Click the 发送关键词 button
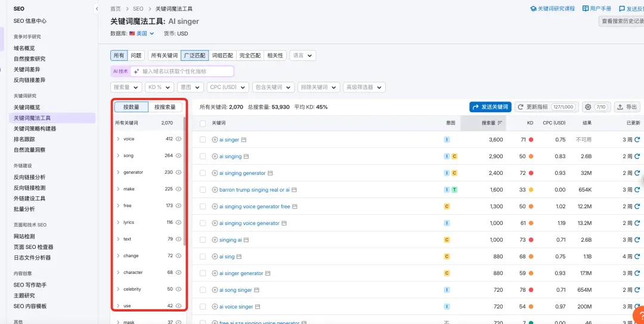The width and height of the screenshot is (644, 324). [490, 107]
